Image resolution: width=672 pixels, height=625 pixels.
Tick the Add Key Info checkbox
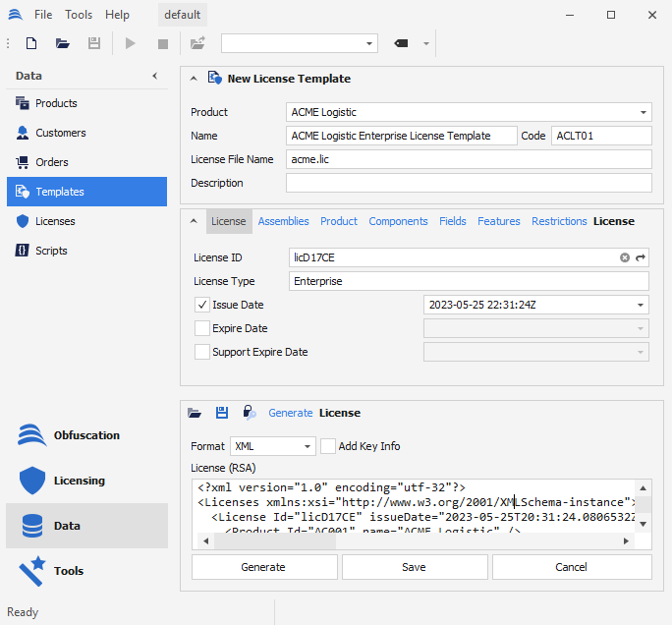click(x=328, y=446)
